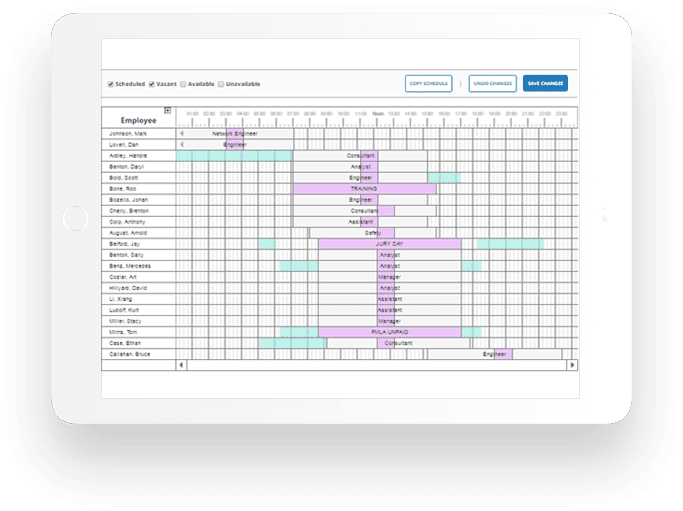Select Benton, Daryl's Analyst shift

[360, 167]
